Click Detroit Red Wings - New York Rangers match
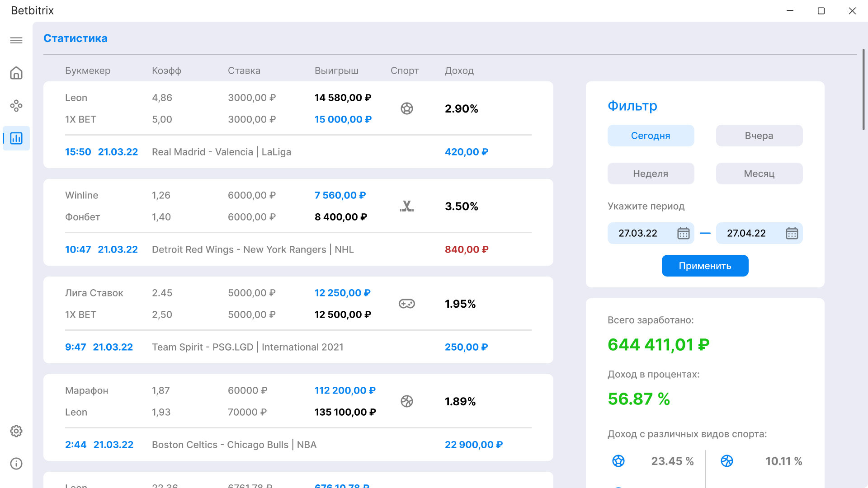 coord(253,249)
